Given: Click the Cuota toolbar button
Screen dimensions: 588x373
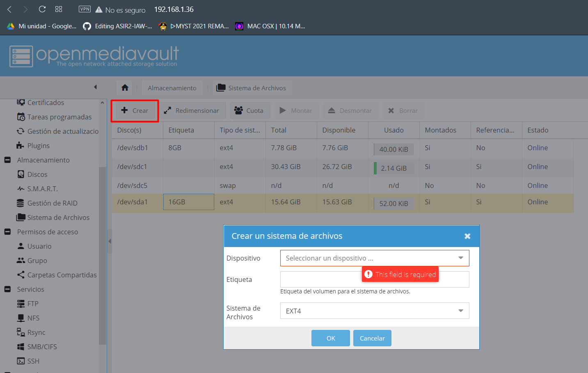Looking at the screenshot, I should coord(249,110).
